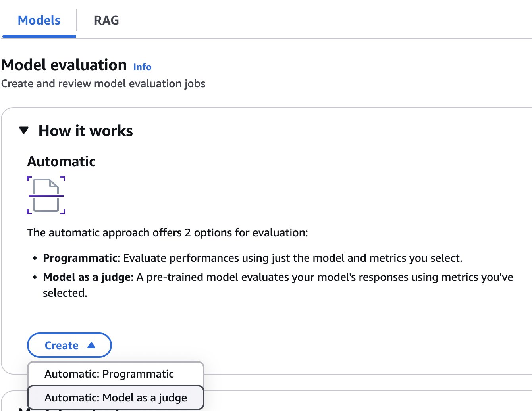Click the Evaluate performances description text
The width and height of the screenshot is (532, 411).
[x=293, y=258]
